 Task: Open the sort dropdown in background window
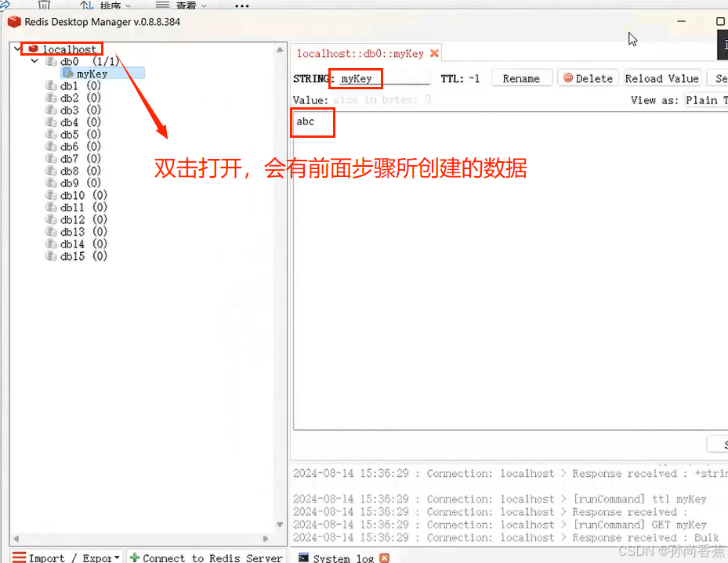128,6
